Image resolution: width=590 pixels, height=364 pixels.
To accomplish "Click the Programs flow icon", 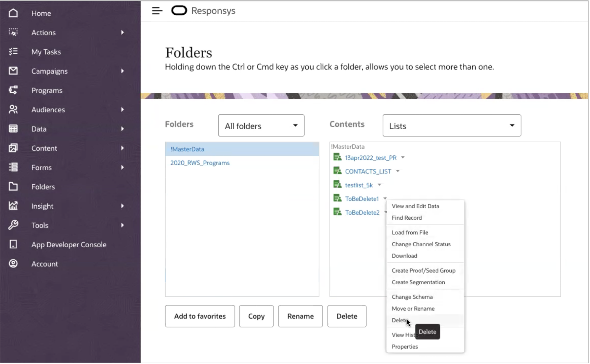I will (x=13, y=90).
